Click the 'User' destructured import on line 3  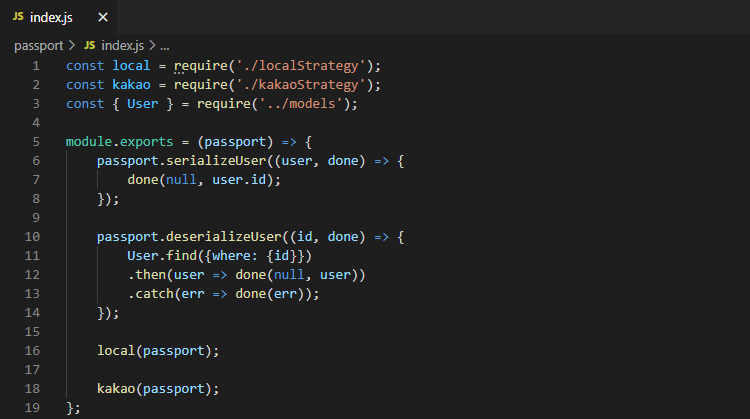(x=143, y=104)
